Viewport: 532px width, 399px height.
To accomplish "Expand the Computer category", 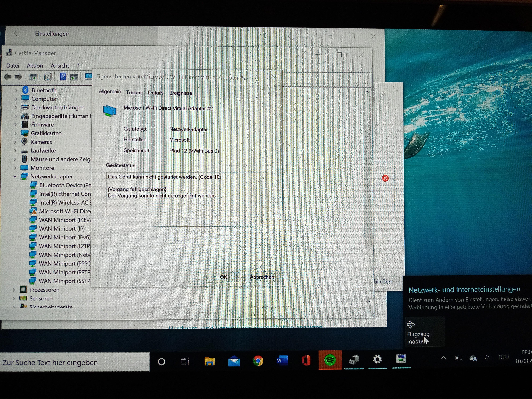I will pos(16,99).
